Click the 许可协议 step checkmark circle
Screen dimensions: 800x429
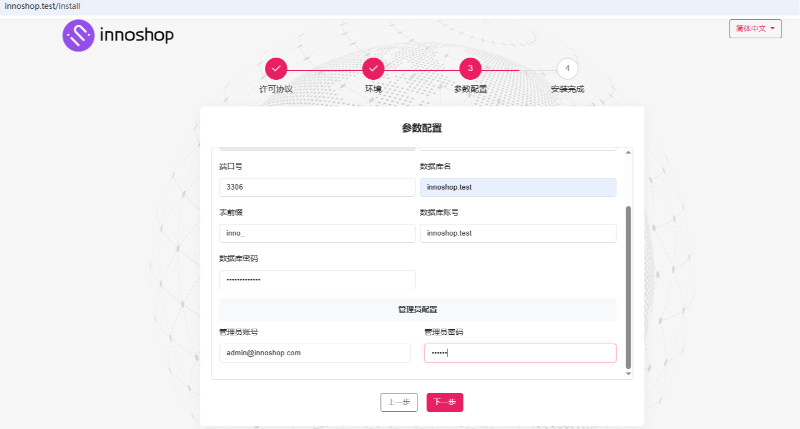276,68
